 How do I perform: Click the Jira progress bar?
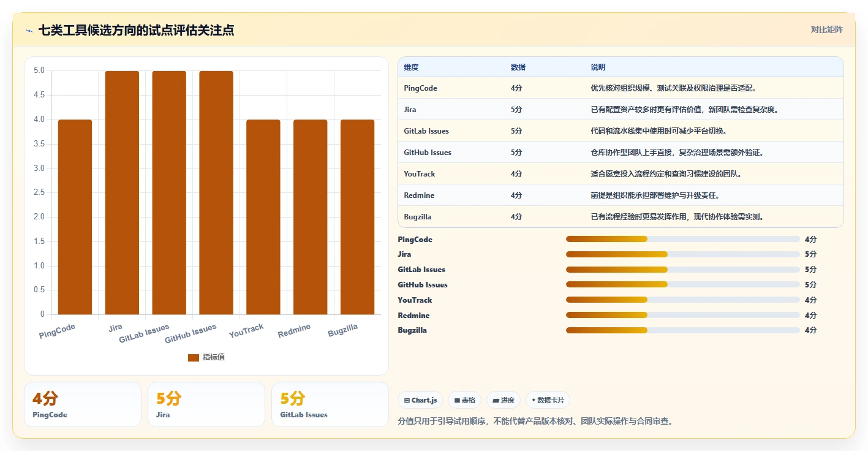point(683,254)
